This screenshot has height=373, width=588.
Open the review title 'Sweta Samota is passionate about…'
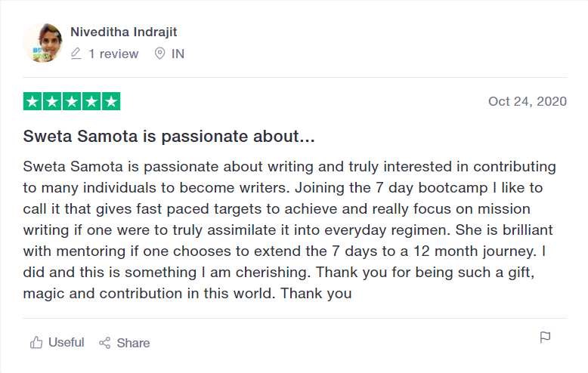[169, 137]
